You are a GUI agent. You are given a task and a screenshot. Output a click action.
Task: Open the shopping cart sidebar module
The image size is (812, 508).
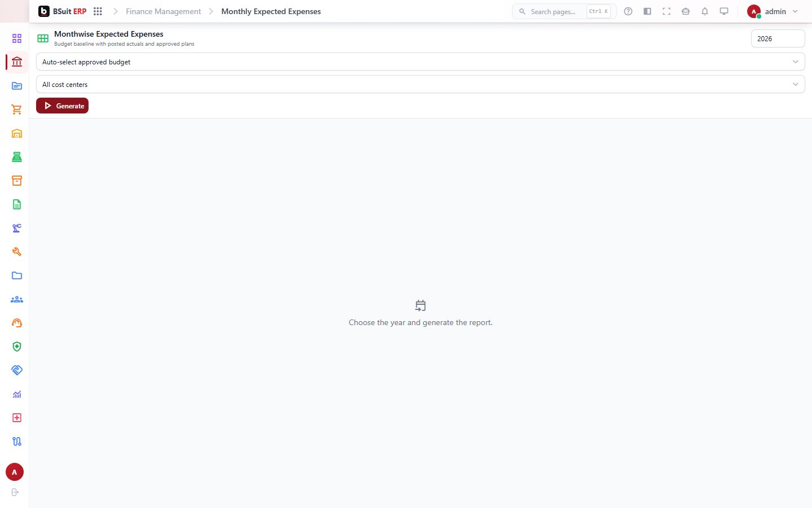pos(17,110)
